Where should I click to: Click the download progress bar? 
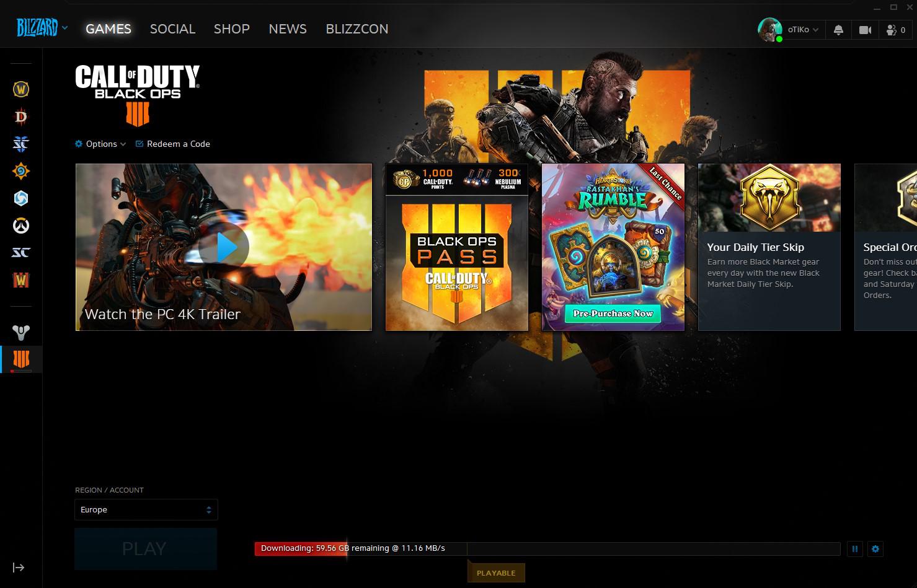[x=547, y=549]
